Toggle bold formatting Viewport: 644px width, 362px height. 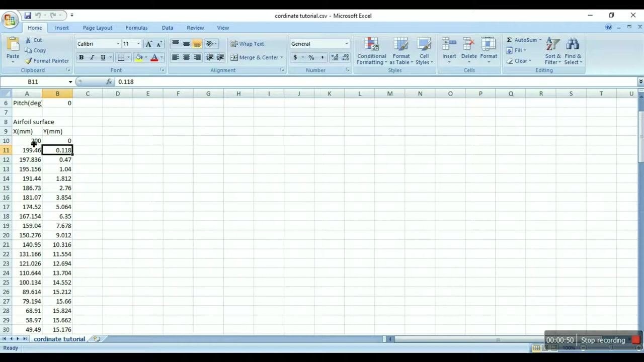coord(81,57)
